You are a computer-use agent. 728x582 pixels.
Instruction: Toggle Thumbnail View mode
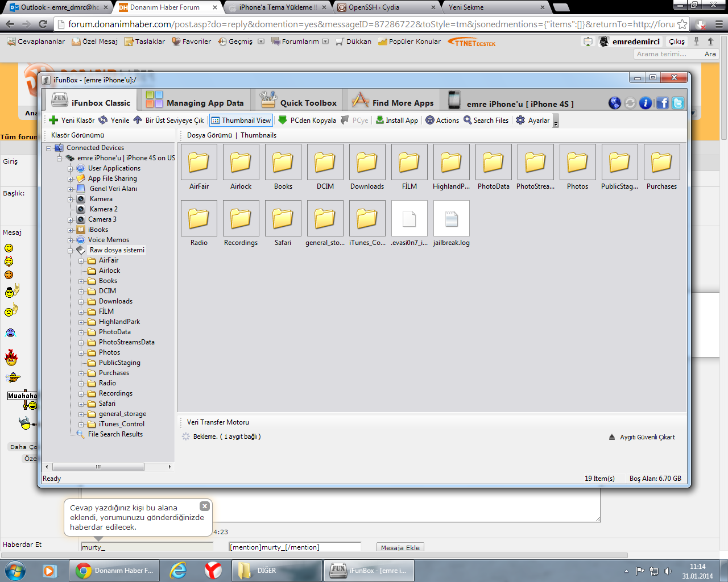click(241, 120)
